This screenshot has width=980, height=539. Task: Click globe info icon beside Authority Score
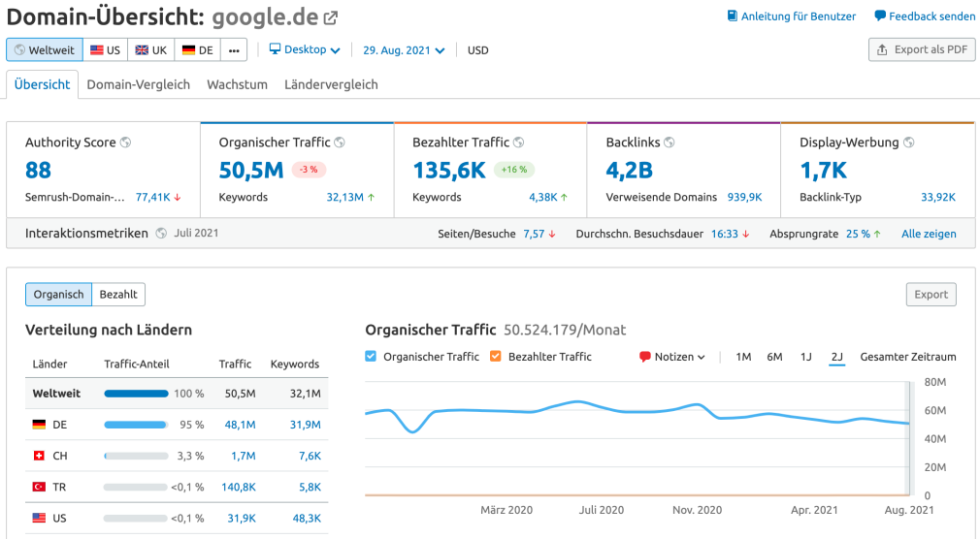125,143
